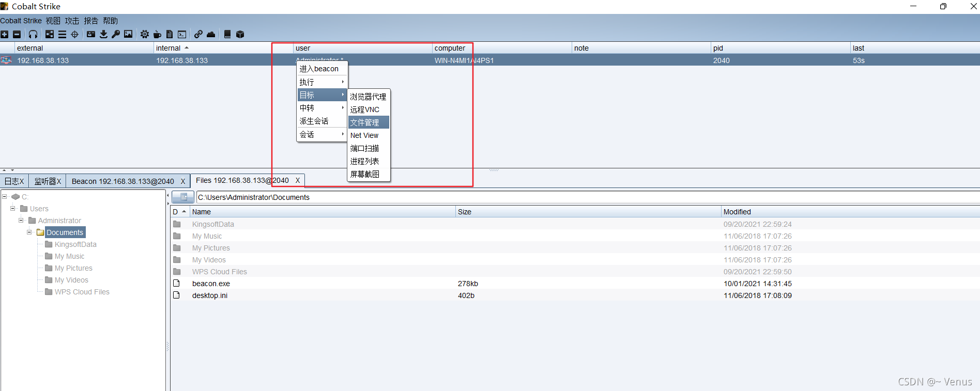
Task: Close the Beacon 192.168.38.133@2040 tab
Action: point(183,181)
